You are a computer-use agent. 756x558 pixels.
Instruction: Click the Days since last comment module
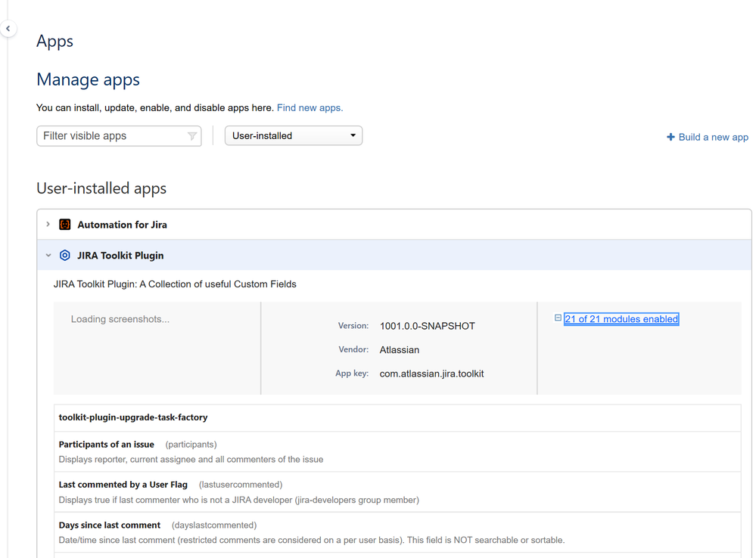397,532
